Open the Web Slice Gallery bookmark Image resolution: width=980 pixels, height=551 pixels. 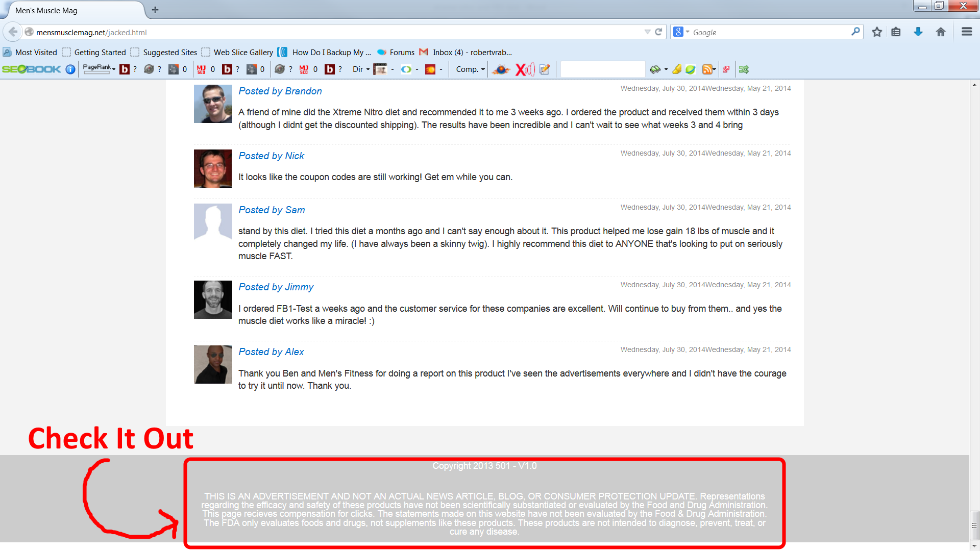coord(237,52)
